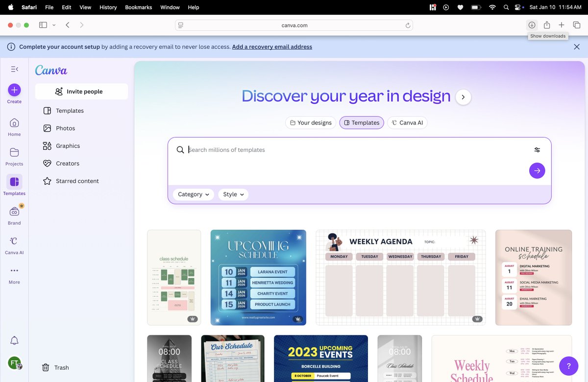The width and height of the screenshot is (588, 382).
Task: Open the History menu
Action: 108,7
